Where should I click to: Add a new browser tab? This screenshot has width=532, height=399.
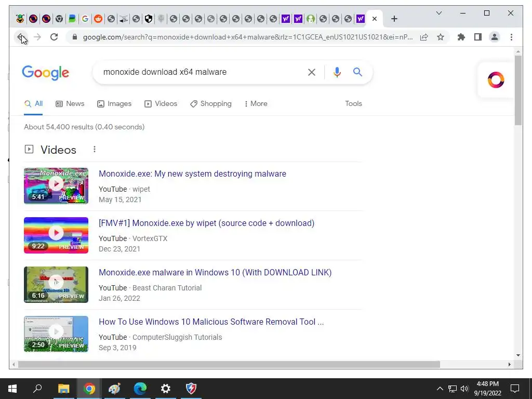(394, 19)
